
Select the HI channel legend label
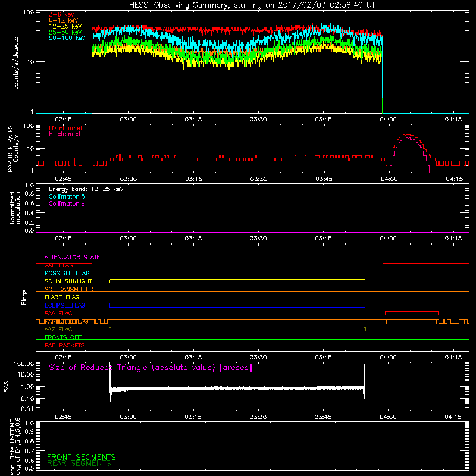tap(64, 134)
